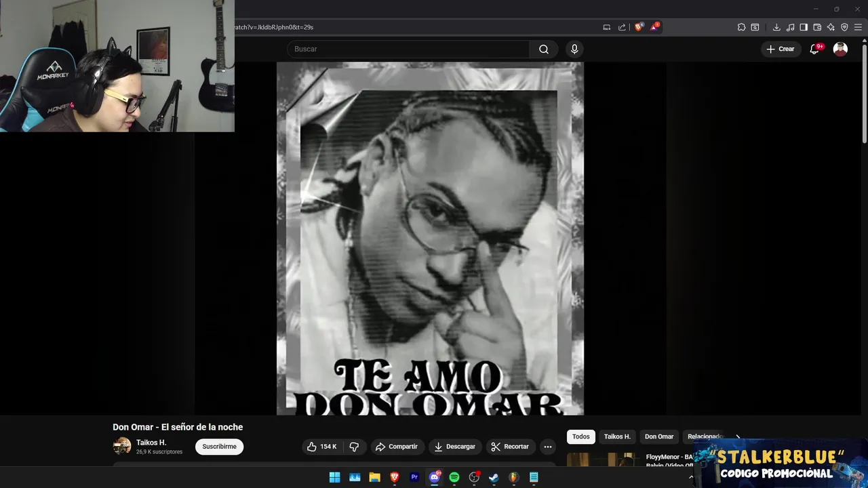Open browser extensions puzzle icon

741,27
